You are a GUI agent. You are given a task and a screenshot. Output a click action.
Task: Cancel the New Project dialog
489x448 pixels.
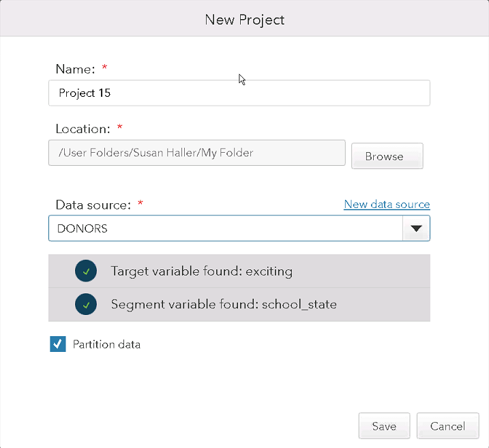click(x=447, y=426)
